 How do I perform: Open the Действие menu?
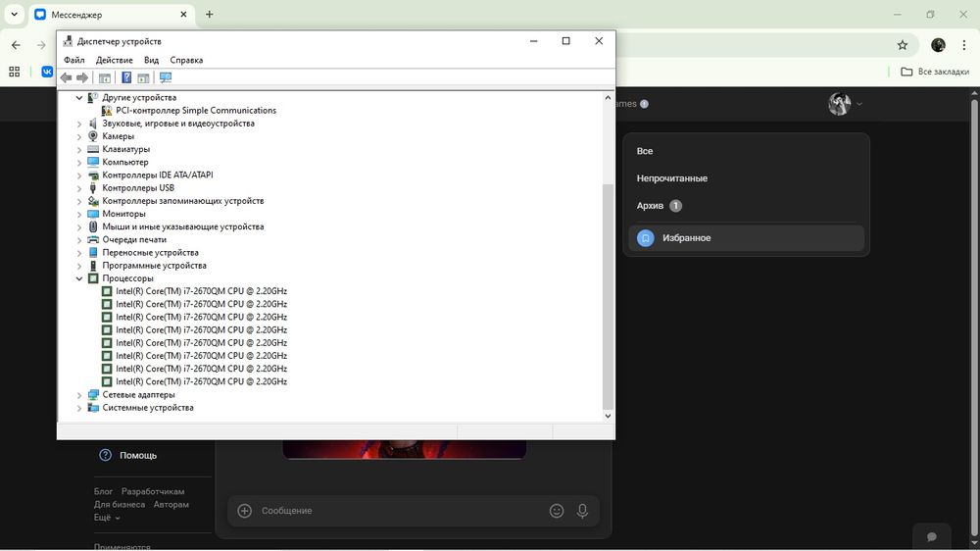(x=114, y=60)
